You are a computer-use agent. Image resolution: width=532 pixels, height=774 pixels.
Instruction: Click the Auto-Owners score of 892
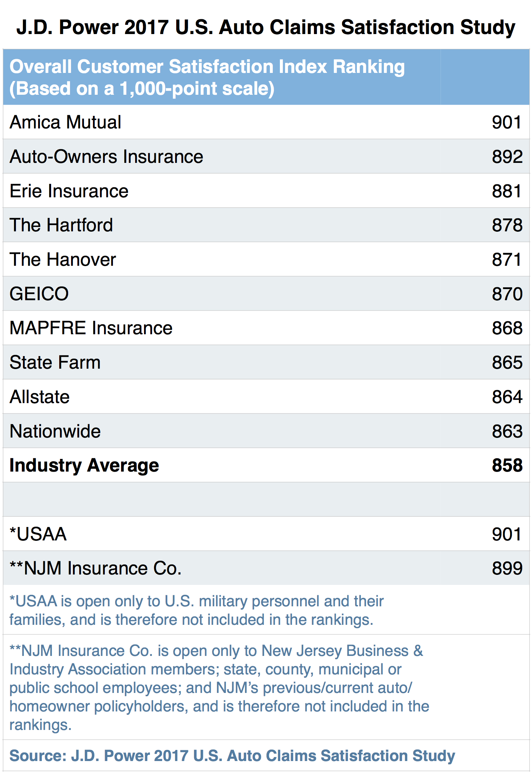pos(507,157)
